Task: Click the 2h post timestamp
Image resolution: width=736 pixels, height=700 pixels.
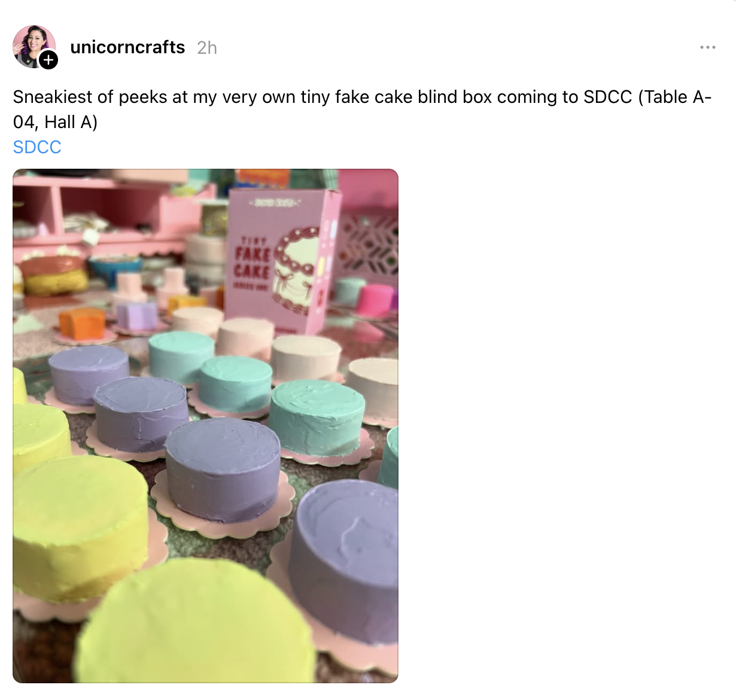Action: coord(207,48)
